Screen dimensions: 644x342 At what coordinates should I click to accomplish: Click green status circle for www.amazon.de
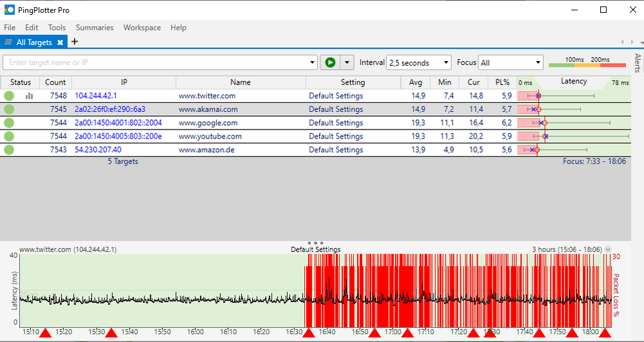click(x=9, y=150)
